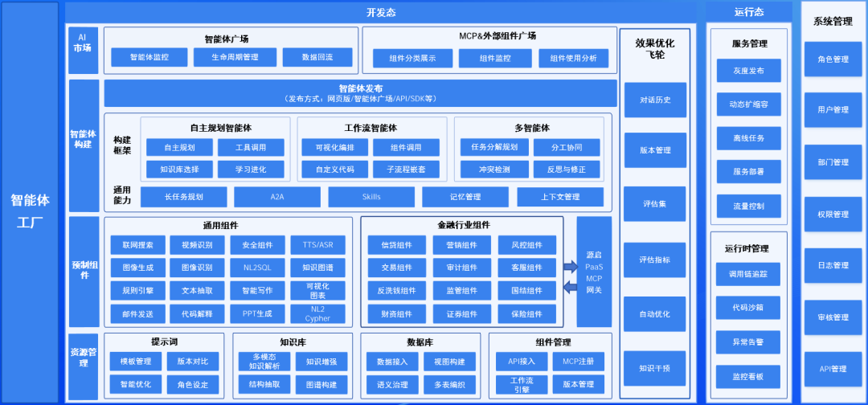Click the 监控看板 box

pos(748,376)
